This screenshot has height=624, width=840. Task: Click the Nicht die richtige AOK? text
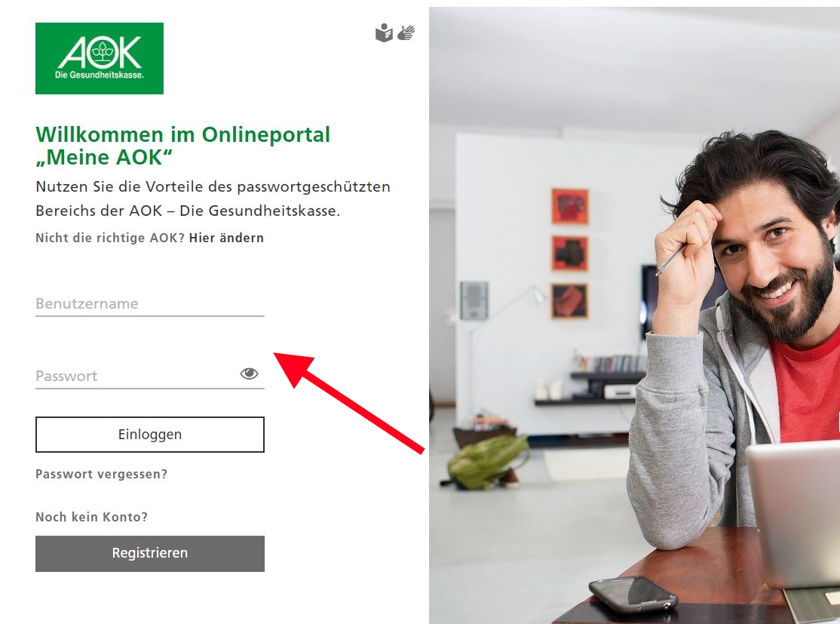tap(110, 238)
